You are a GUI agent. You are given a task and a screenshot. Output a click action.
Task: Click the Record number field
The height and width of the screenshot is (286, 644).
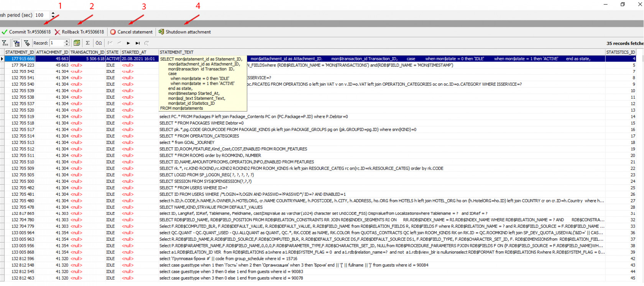coord(57,43)
